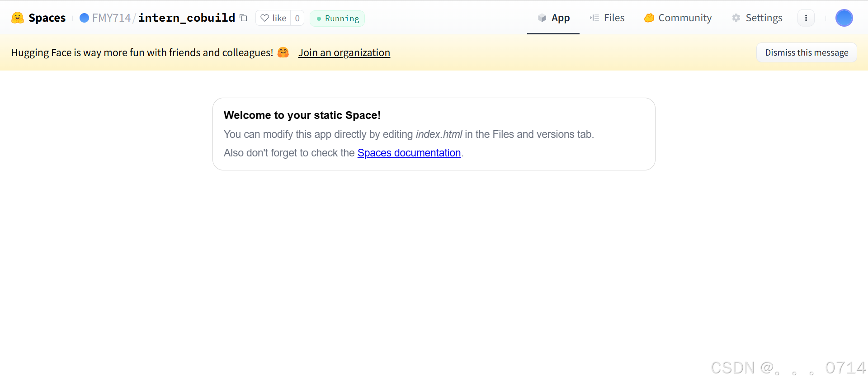This screenshot has height=382, width=868.
Task: Open the three-dot more options menu
Action: (806, 18)
